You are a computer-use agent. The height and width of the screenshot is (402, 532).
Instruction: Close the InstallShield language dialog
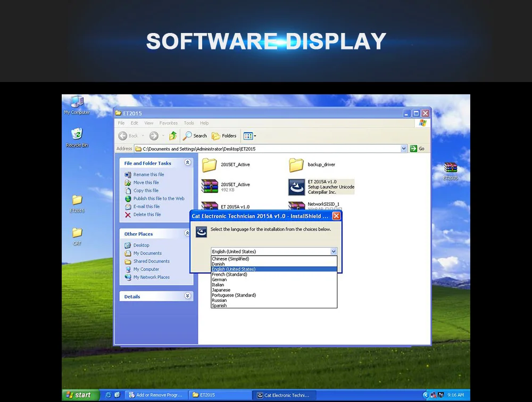336,216
